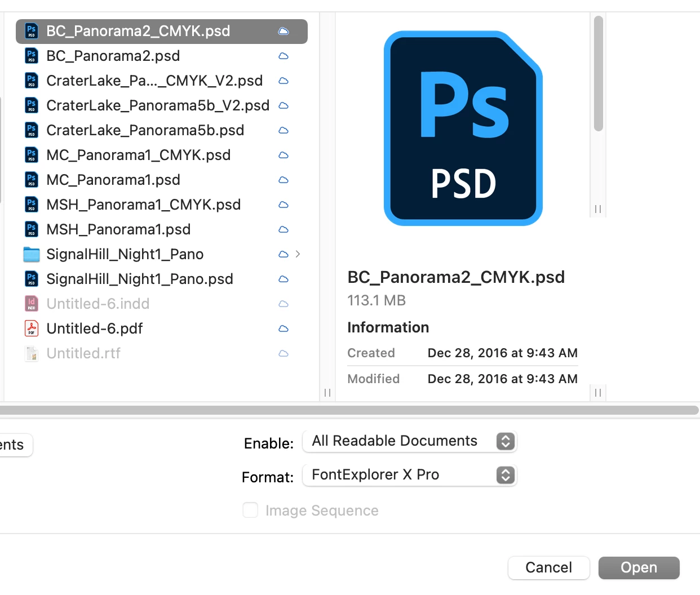
Task: Click the BC_Panorama2_CMYK.psd title in the preview
Action: pyautogui.click(x=456, y=277)
